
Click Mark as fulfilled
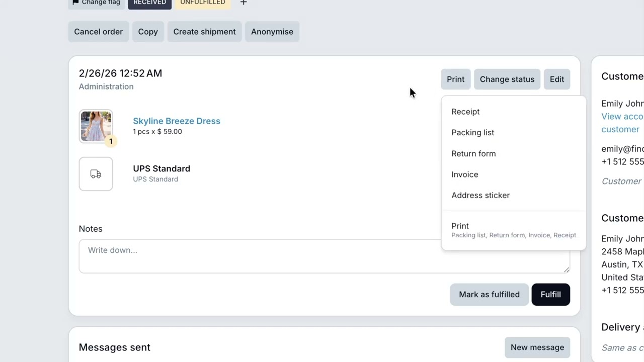[x=489, y=295]
